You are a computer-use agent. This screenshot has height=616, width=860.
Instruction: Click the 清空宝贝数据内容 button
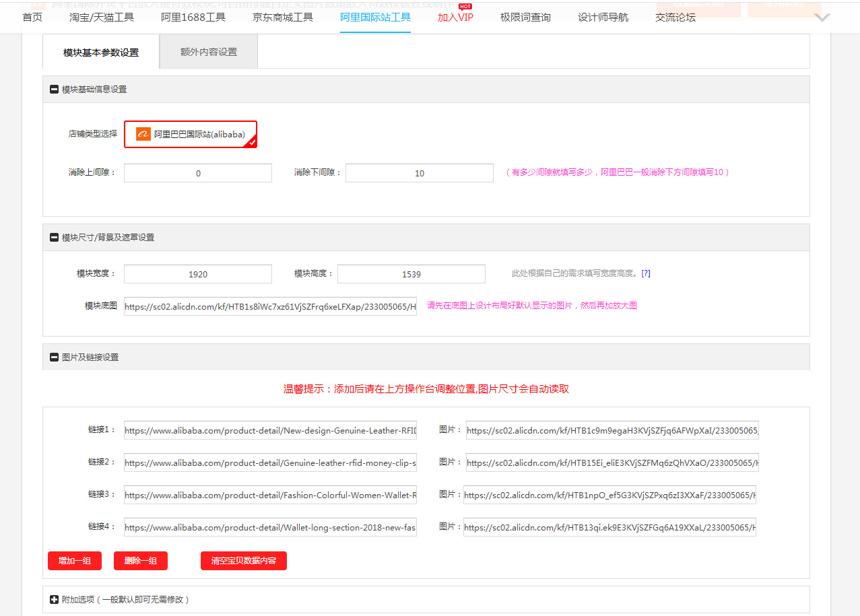coord(244,561)
